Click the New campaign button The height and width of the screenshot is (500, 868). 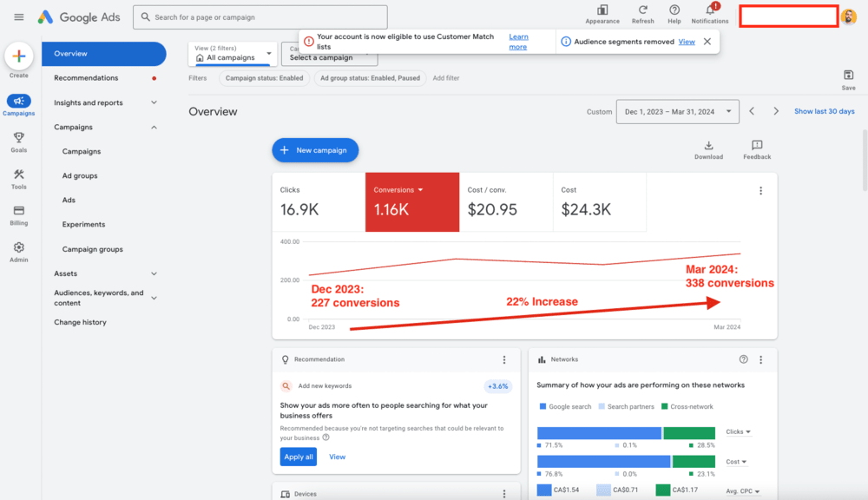coord(315,150)
